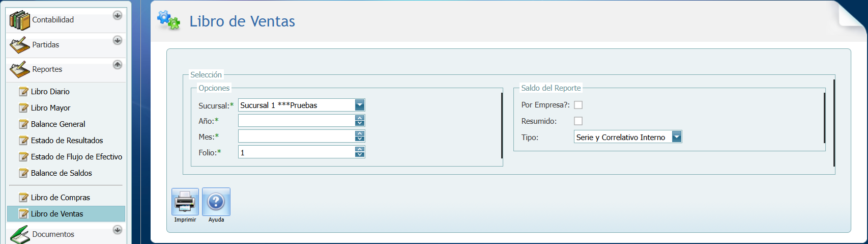Enable the Por Empresa checkbox
This screenshot has height=244, width=868.
[578, 105]
